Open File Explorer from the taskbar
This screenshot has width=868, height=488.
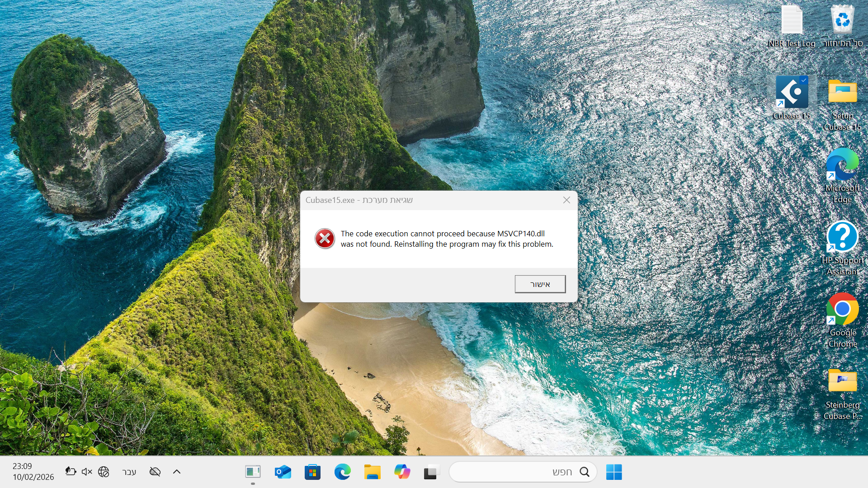coord(372,472)
